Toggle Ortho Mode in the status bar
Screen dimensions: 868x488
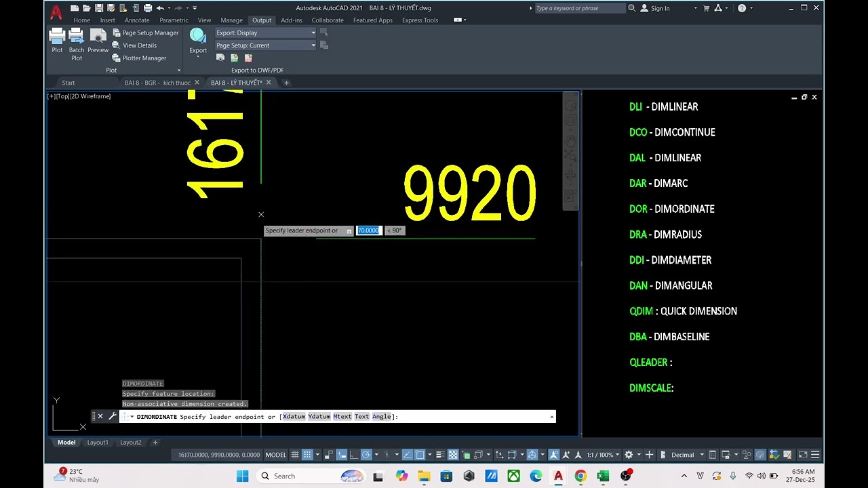(x=354, y=455)
